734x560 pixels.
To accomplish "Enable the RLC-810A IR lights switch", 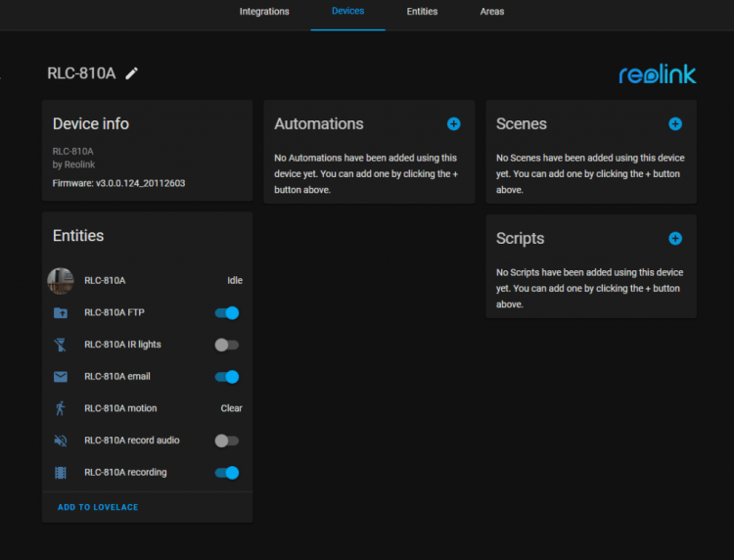I will pyautogui.click(x=227, y=345).
